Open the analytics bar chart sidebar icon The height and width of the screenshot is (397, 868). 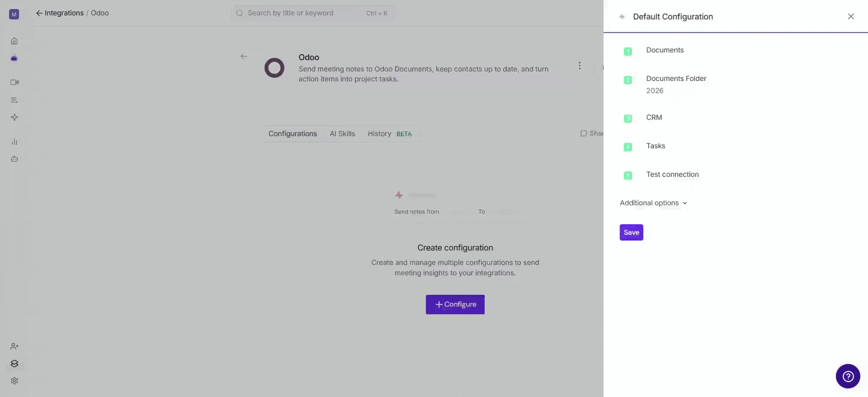(14, 142)
